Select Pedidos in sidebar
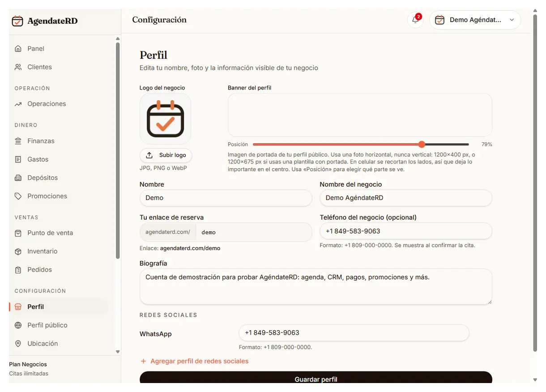The height and width of the screenshot is (392, 546). pos(59,270)
